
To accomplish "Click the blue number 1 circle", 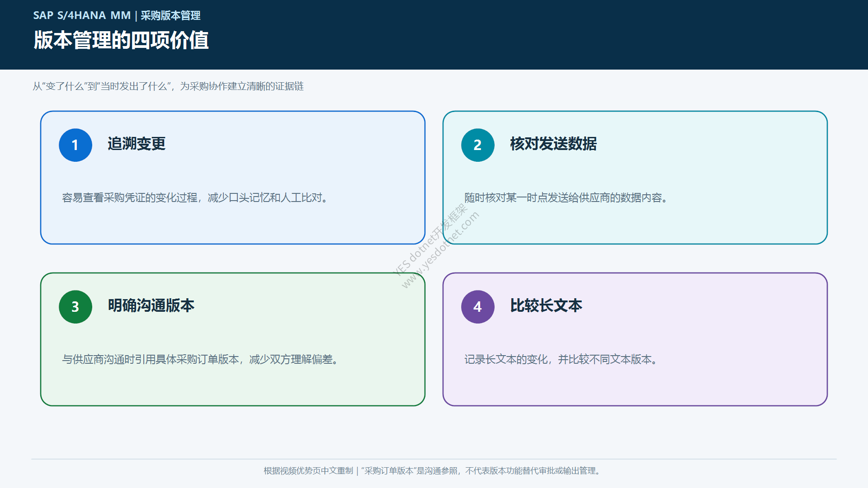I will (x=75, y=145).
